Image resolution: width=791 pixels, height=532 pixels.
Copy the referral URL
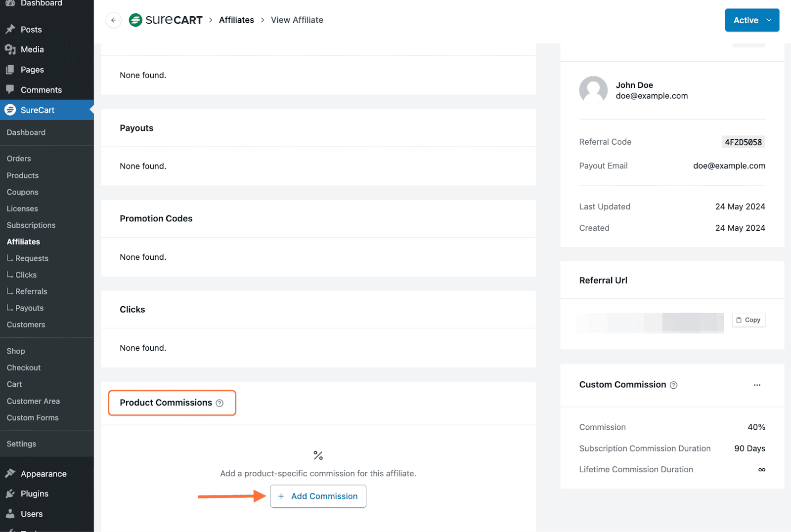point(748,320)
